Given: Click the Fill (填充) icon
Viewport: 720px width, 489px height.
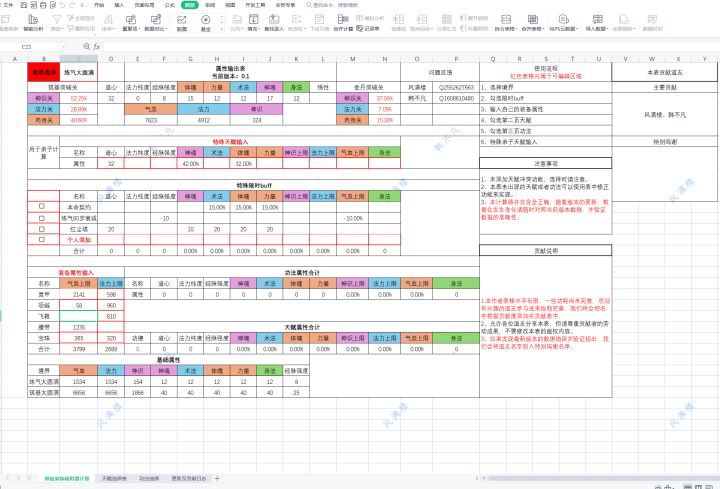Looking at the screenshot, I should pyautogui.click(x=253, y=19).
